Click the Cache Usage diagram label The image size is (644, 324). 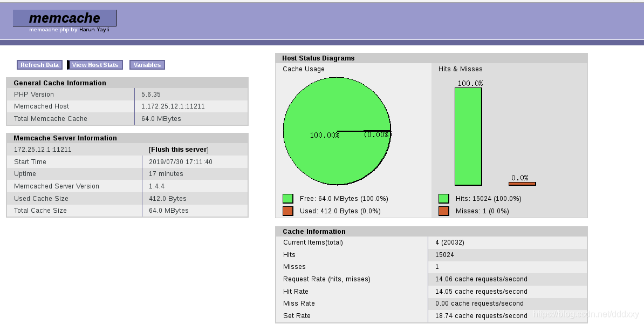[x=304, y=69]
